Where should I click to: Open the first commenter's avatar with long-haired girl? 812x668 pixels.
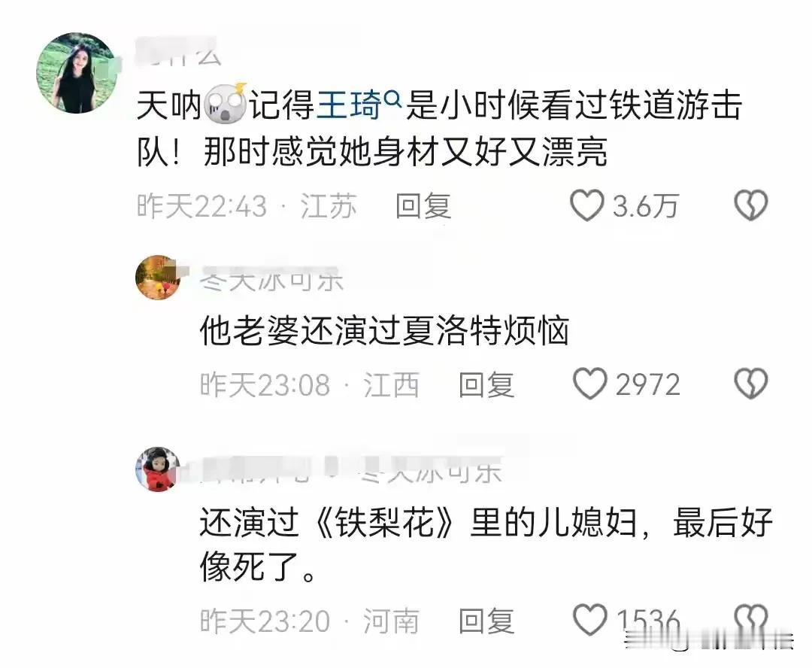pyautogui.click(x=77, y=72)
